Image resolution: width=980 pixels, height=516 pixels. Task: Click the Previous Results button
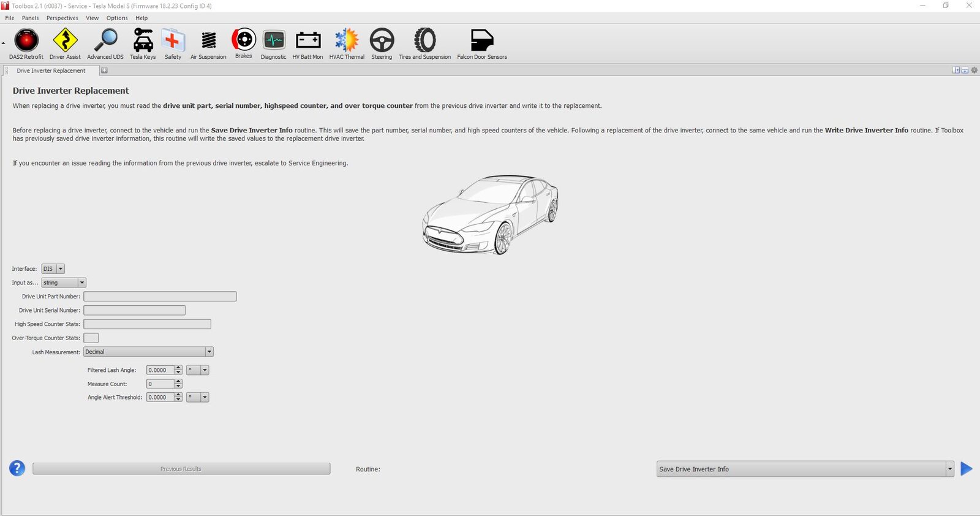pyautogui.click(x=181, y=469)
